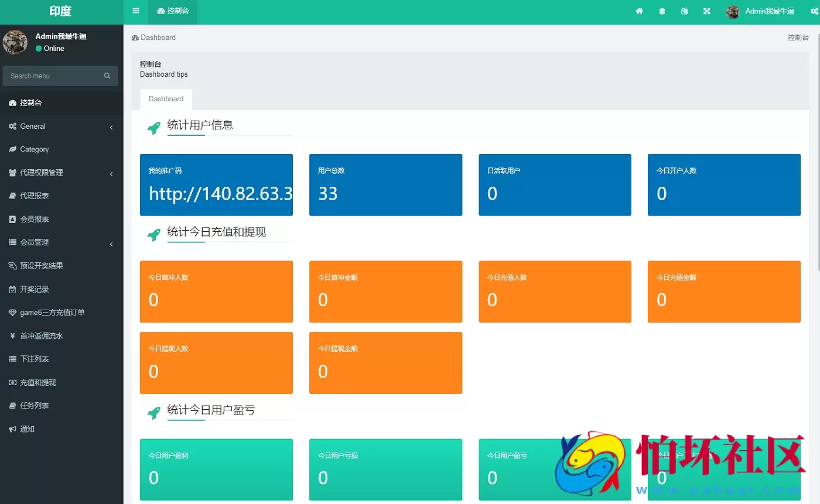Click the hamburger menu toggle icon

[x=136, y=11]
